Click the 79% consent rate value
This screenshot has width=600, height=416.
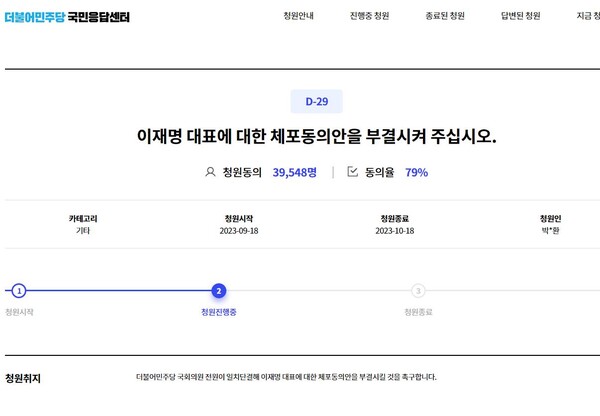coord(417,172)
